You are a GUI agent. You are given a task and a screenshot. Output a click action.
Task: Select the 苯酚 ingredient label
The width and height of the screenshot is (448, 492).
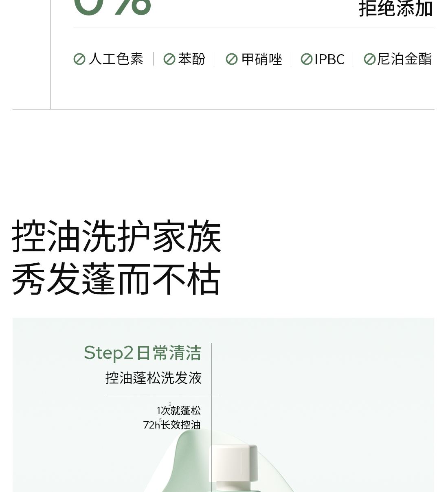(192, 59)
